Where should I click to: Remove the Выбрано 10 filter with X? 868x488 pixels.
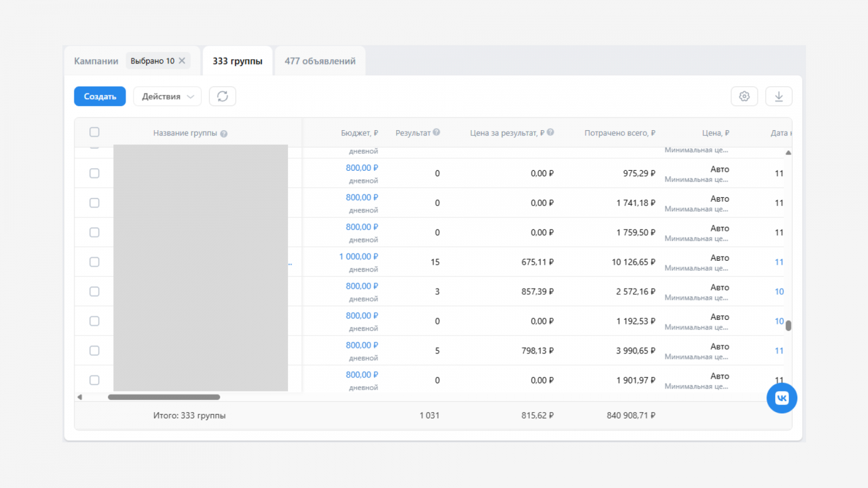[182, 61]
